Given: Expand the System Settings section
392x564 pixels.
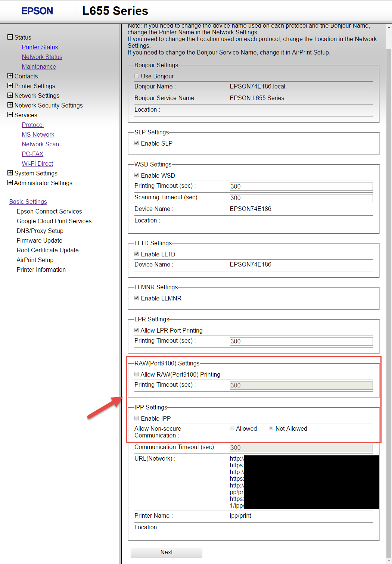Looking at the screenshot, I should click(x=10, y=173).
